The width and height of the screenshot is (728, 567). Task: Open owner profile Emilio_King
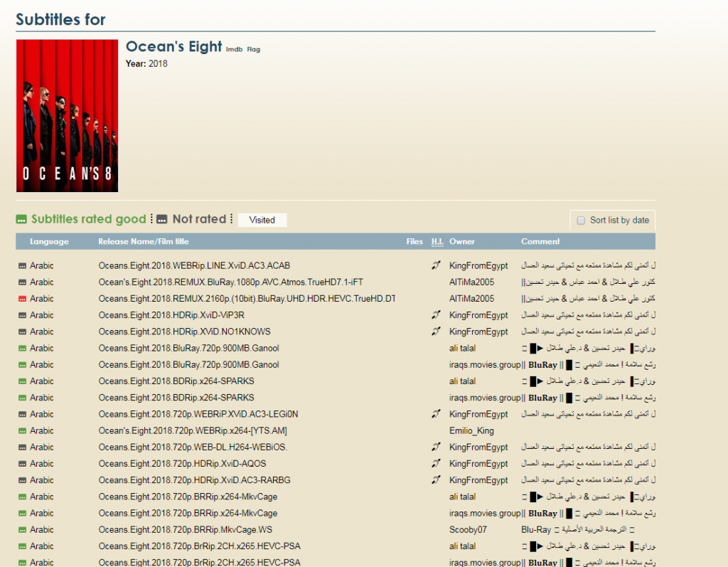pyautogui.click(x=471, y=431)
